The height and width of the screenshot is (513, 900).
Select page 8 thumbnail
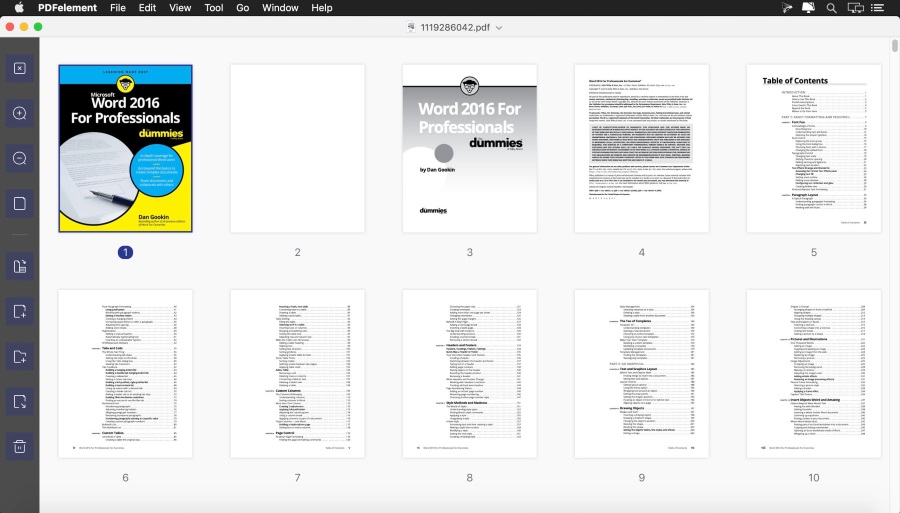coord(470,374)
